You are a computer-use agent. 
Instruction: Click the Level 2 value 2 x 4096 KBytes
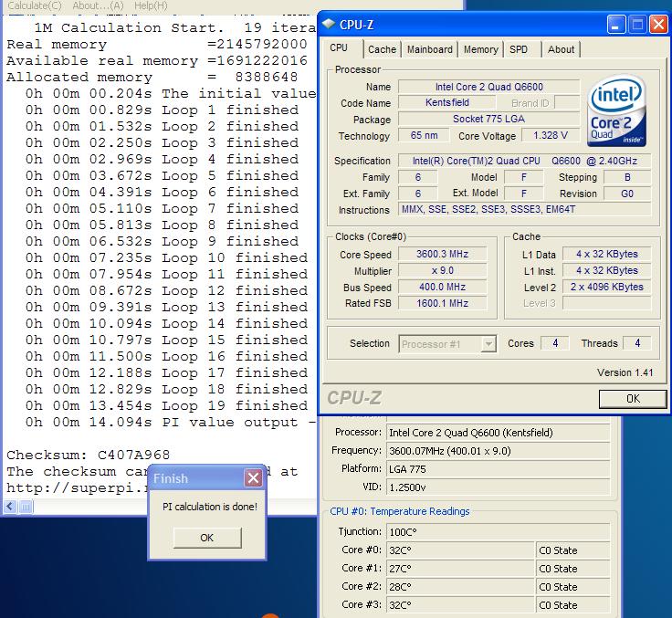(x=607, y=287)
